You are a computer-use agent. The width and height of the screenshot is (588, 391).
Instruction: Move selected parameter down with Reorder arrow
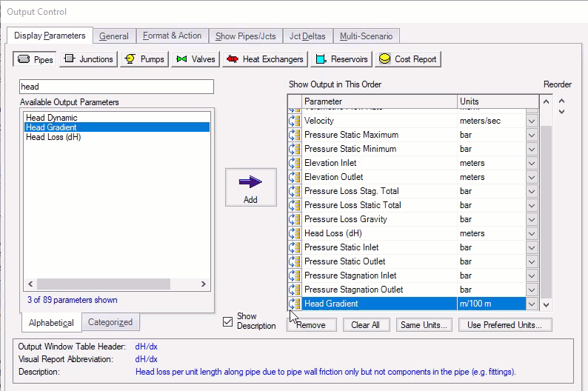tap(561, 112)
